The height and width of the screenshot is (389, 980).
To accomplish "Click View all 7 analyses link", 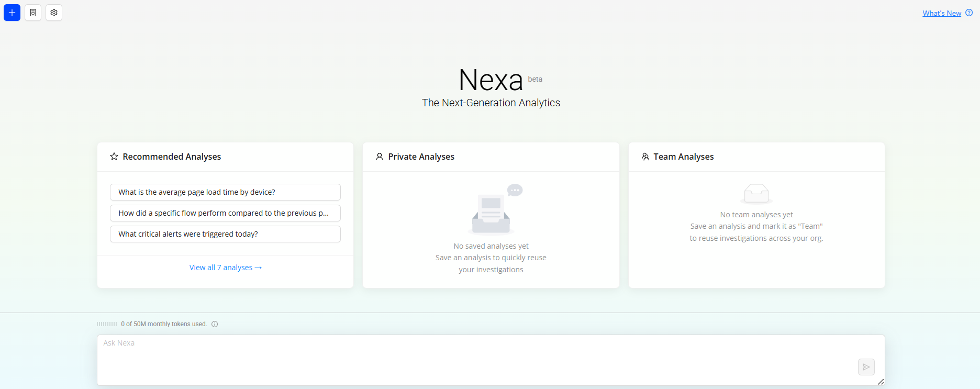I will 225,268.
